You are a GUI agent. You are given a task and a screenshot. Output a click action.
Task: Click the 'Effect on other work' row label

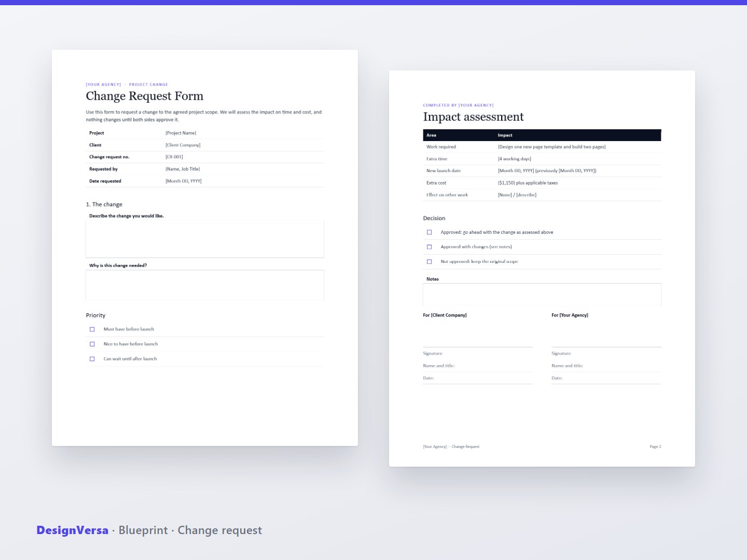(447, 195)
